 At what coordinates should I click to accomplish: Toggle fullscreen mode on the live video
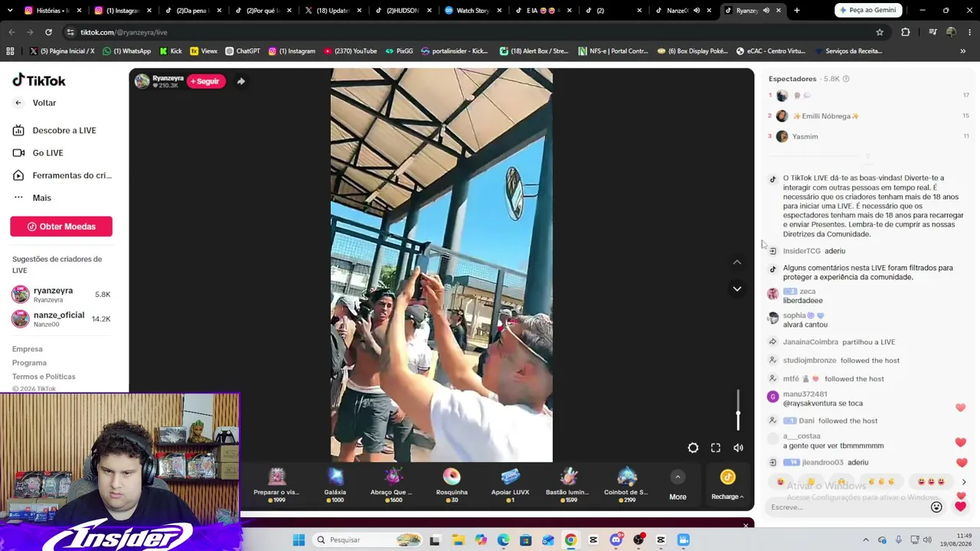click(716, 448)
